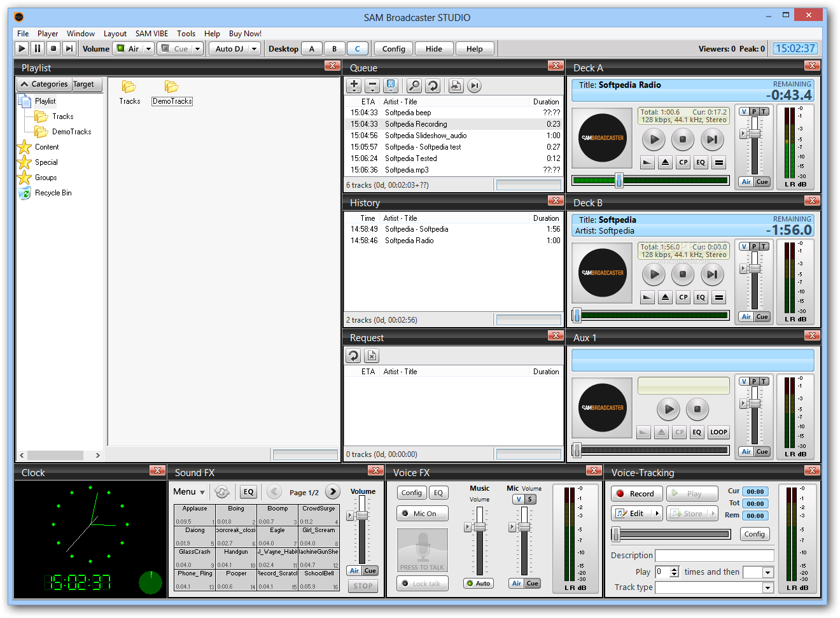The width and height of the screenshot is (840, 618).
Task: Click the Queue export playlist icon
Action: [x=456, y=85]
